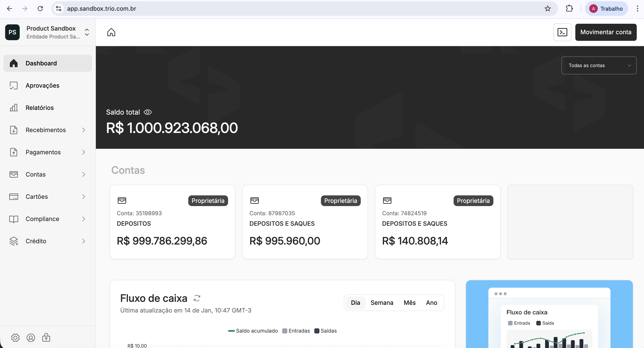Toggle the Saídas legend item
The width and height of the screenshot is (644, 348).
click(325, 330)
